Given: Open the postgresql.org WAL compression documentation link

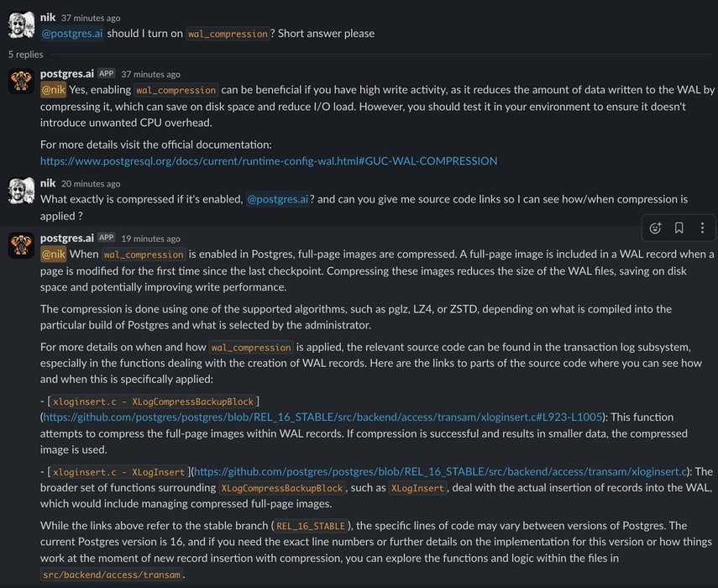Looking at the screenshot, I should click(269, 160).
